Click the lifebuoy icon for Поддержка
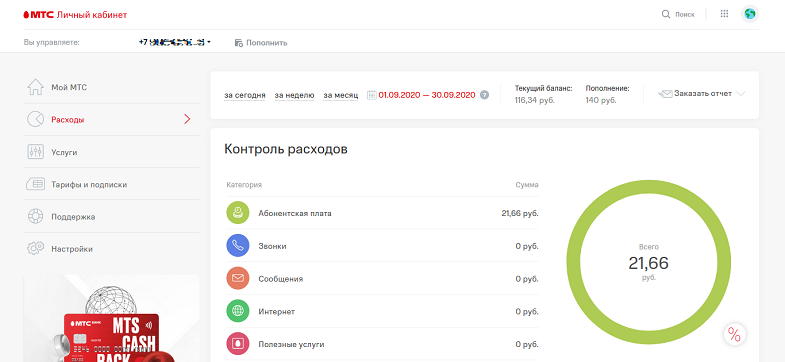Image resolution: width=785 pixels, height=362 pixels. (36, 216)
